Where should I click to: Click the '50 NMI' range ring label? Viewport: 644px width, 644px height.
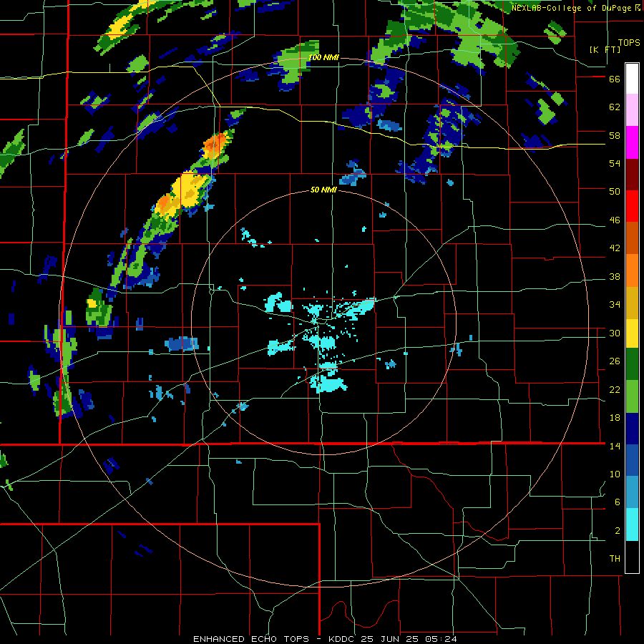click(323, 190)
